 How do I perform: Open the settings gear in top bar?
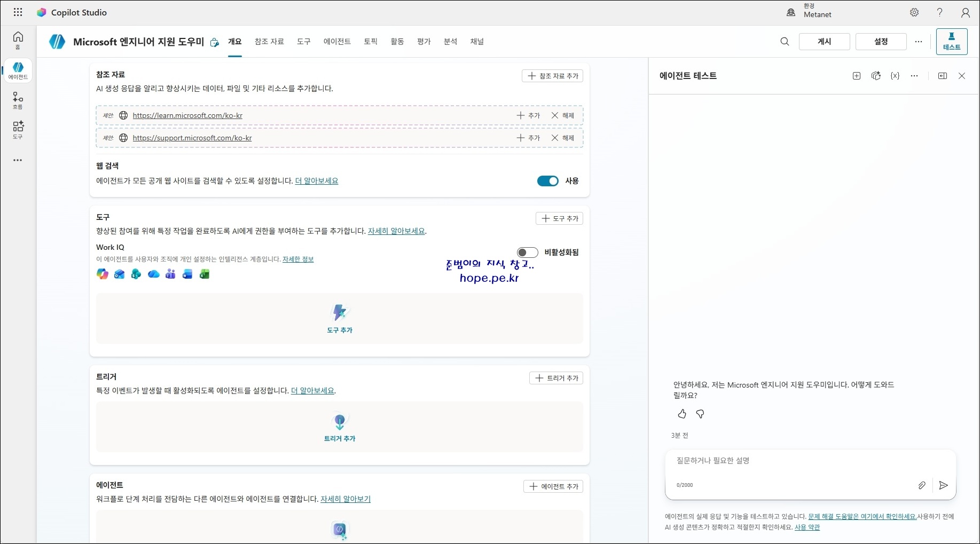click(914, 12)
